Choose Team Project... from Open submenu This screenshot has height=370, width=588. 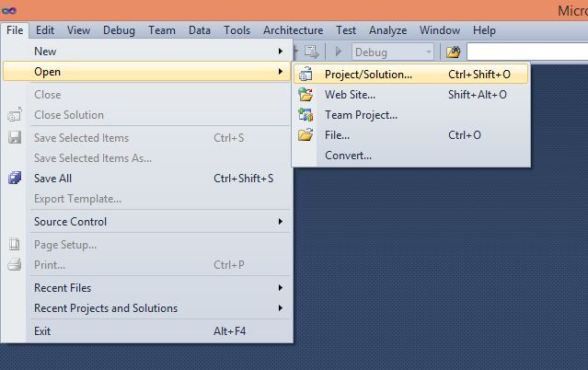point(410,115)
